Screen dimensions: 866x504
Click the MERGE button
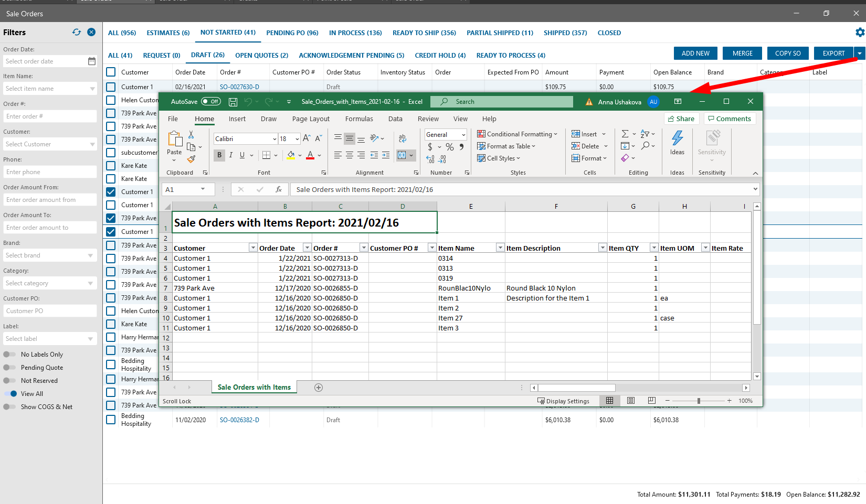coord(742,53)
